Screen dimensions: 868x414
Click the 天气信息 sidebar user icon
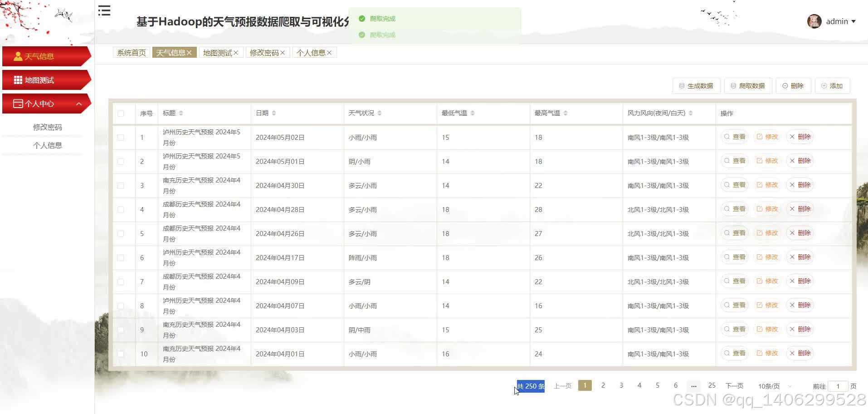click(x=18, y=56)
